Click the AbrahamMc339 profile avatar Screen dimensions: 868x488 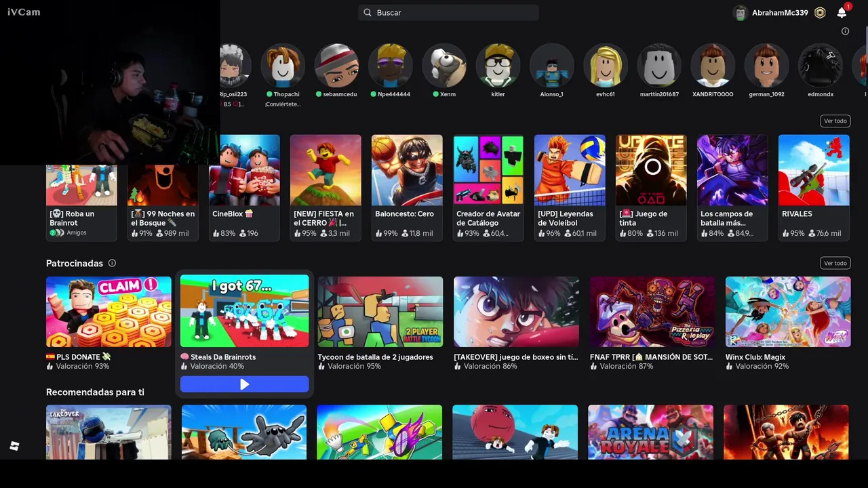coord(740,12)
